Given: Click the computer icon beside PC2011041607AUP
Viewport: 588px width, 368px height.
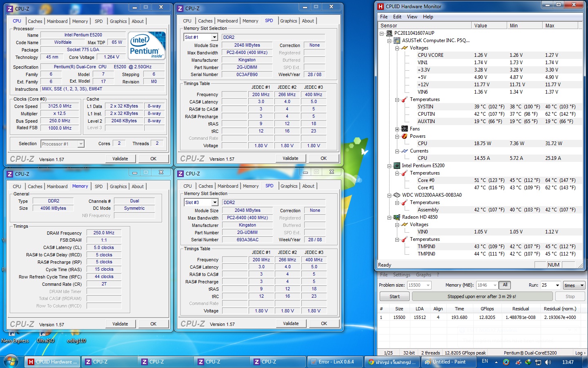Looking at the screenshot, I should point(390,33).
